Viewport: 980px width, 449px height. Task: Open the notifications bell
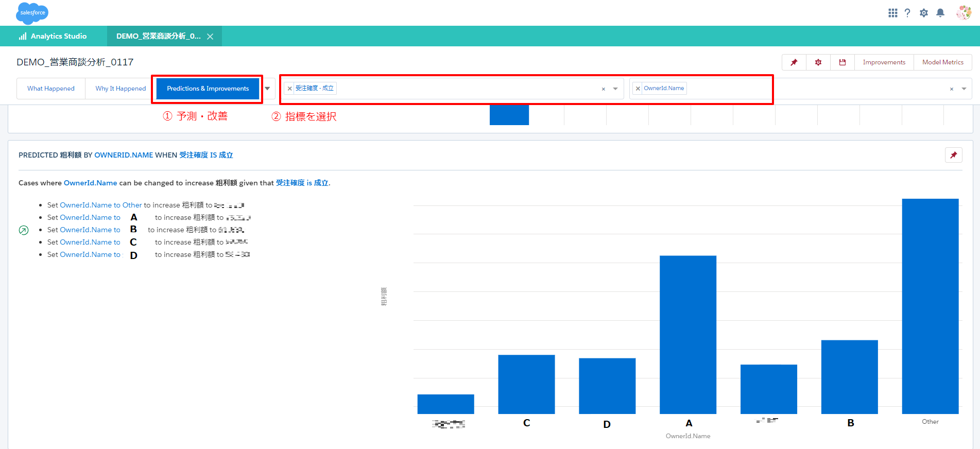click(940, 13)
